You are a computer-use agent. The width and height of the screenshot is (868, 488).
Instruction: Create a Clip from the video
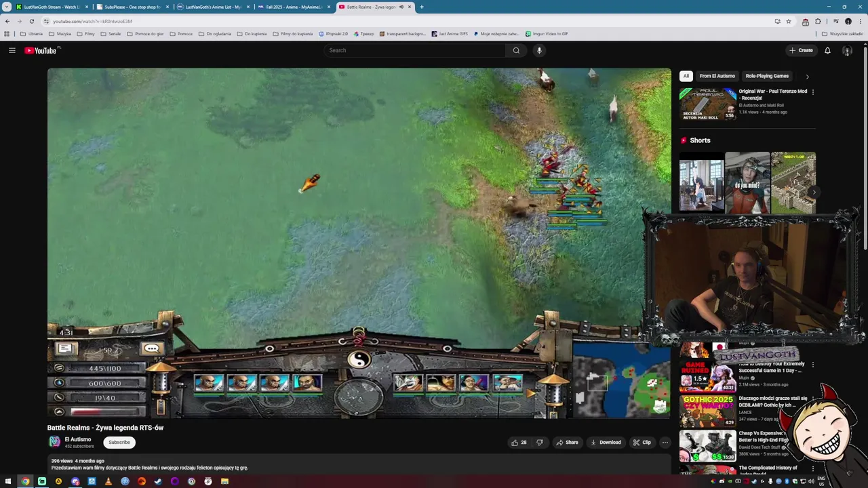pos(642,443)
